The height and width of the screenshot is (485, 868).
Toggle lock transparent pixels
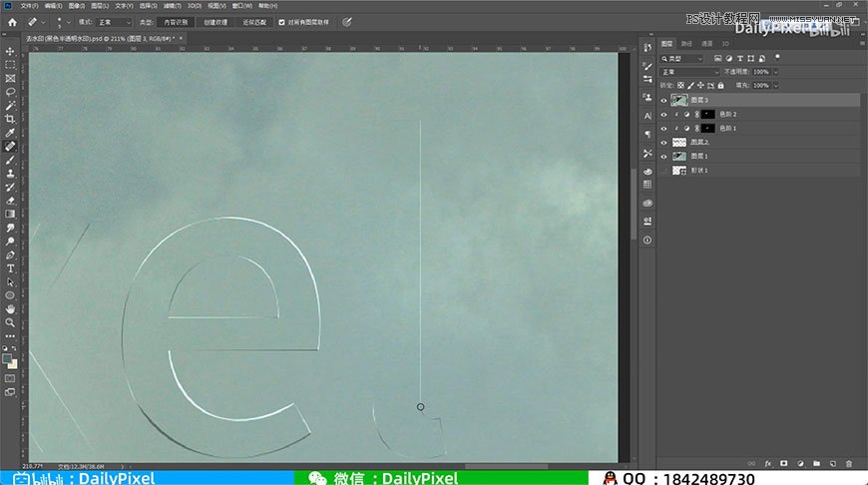click(680, 85)
